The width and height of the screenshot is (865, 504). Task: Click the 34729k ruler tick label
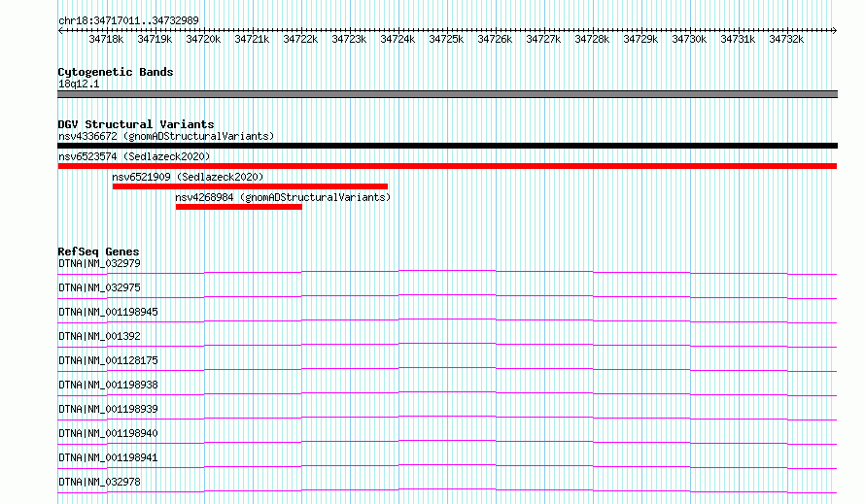pos(640,39)
